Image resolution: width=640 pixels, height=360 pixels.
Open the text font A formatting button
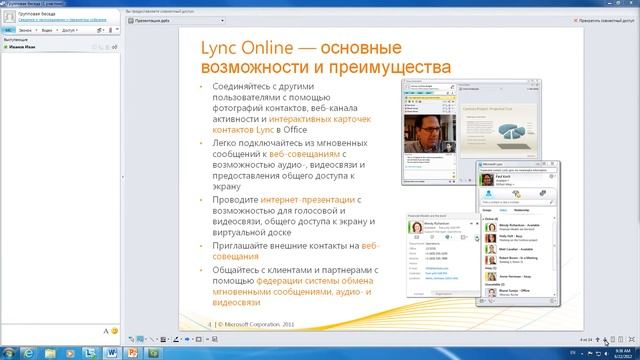click(106, 331)
